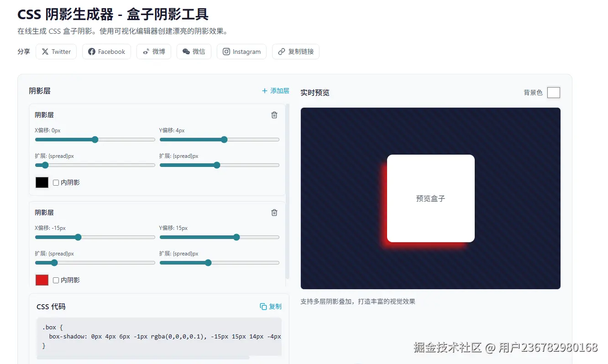Click the second layer's right 扩展 slider
Image resolution: width=608 pixels, height=364 pixels.
220,263
